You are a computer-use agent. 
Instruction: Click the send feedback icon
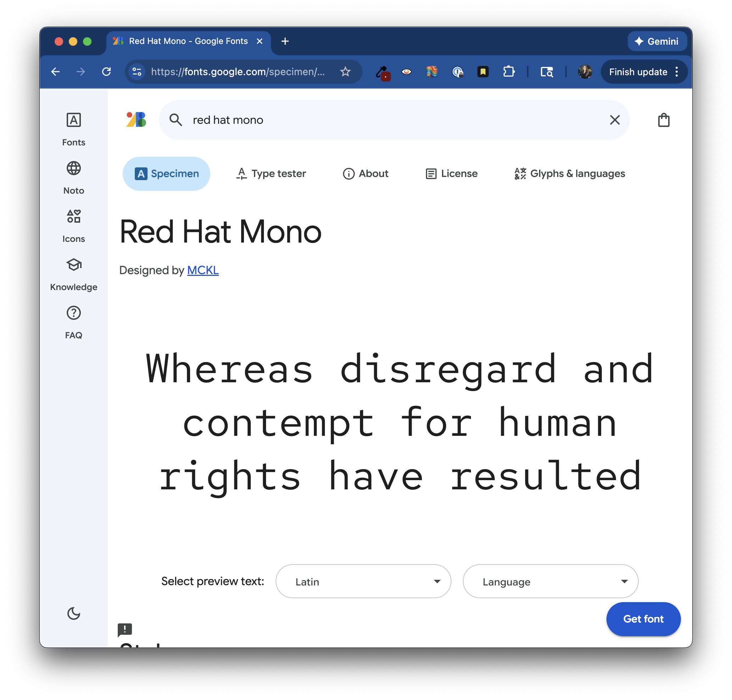[x=124, y=629]
